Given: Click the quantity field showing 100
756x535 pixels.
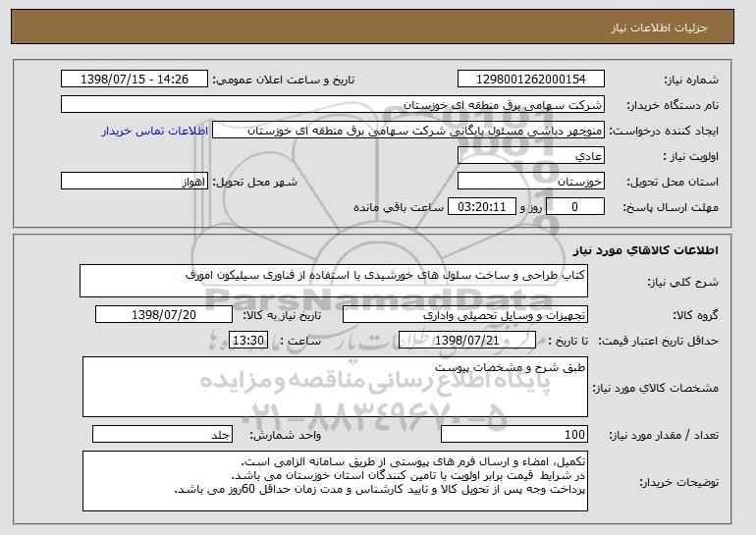Looking at the screenshot, I should tap(514, 434).
